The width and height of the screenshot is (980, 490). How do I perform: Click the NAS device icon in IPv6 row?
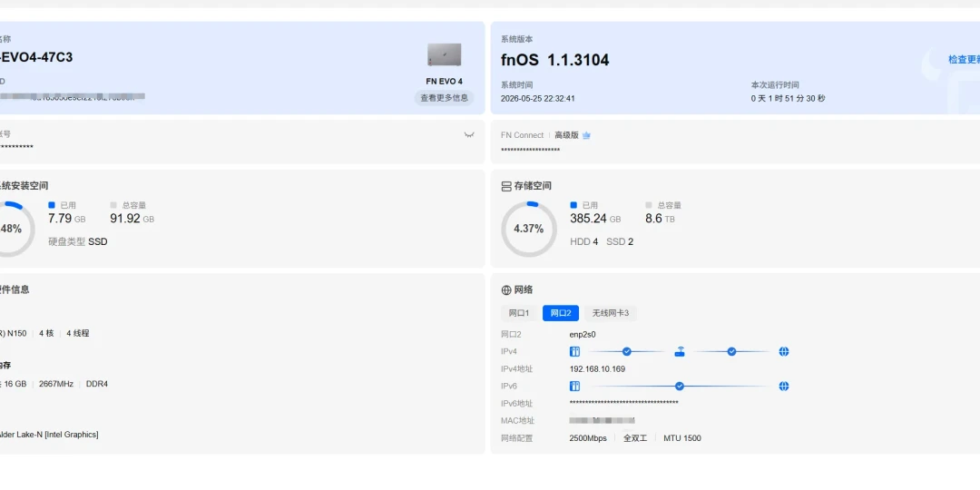pos(575,387)
